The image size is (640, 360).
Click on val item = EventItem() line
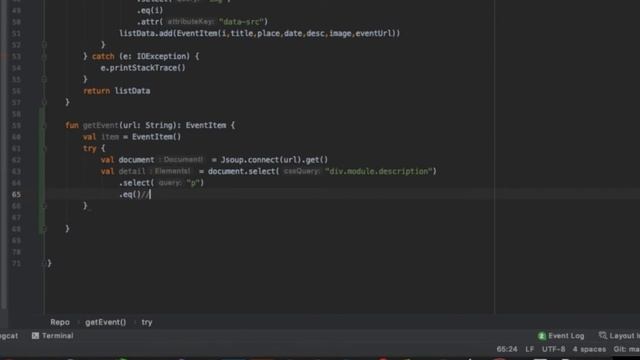[x=132, y=137]
